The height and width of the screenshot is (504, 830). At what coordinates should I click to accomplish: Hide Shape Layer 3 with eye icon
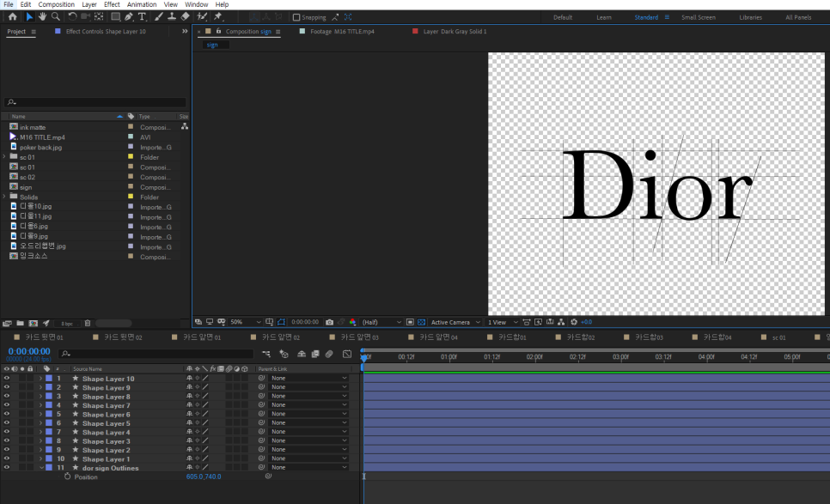6,441
